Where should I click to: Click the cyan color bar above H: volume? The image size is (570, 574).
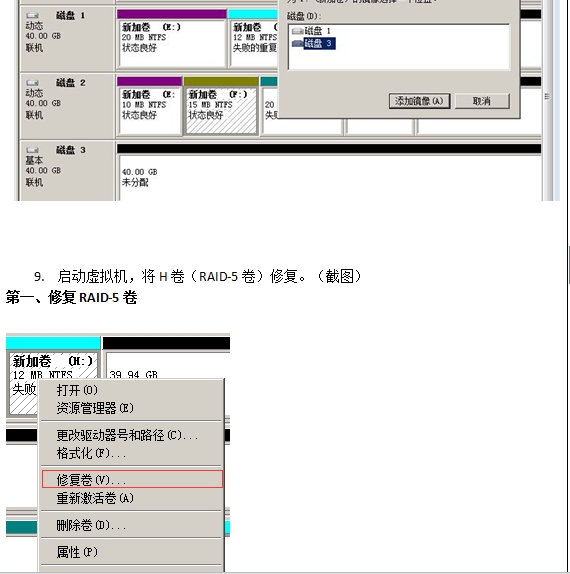[53, 343]
